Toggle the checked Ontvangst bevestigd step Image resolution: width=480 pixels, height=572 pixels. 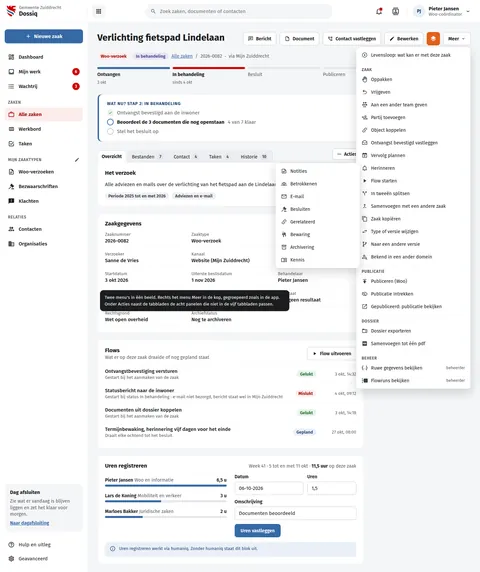110,113
